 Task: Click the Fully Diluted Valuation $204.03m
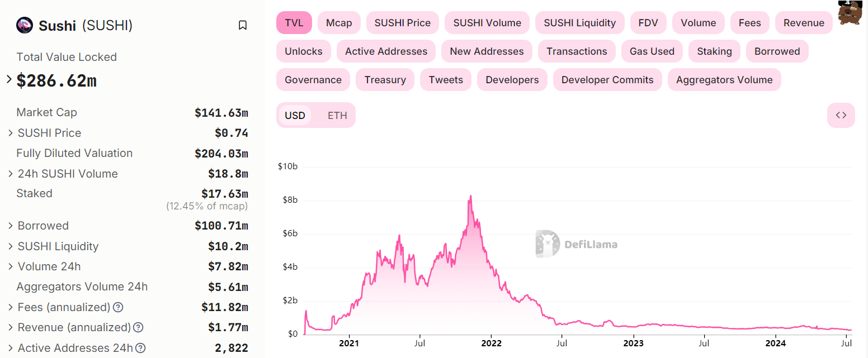pos(221,154)
